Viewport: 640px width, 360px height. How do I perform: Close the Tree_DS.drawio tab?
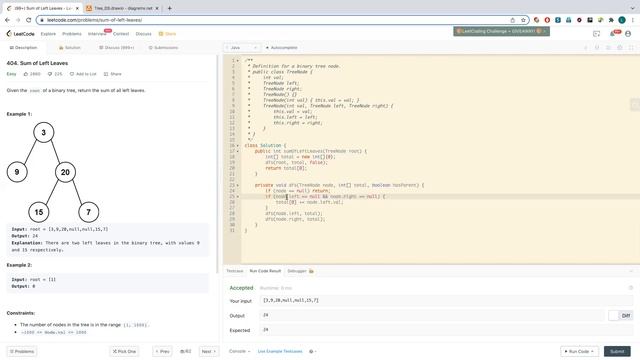(x=157, y=8)
